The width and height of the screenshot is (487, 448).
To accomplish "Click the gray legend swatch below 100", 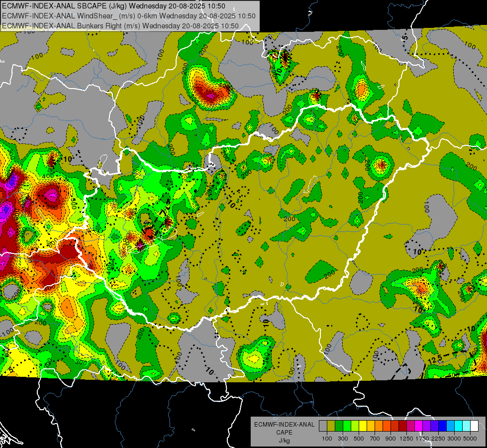I will pyautogui.click(x=323, y=426).
